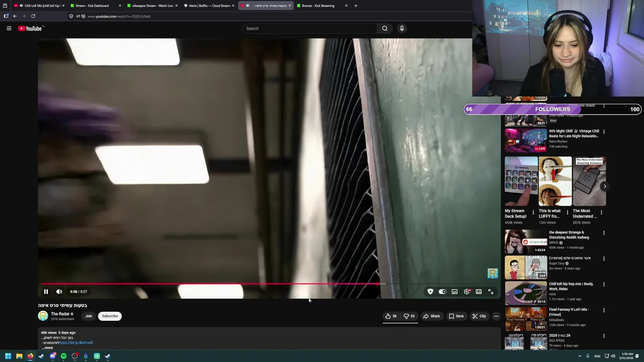Open Discord from the taskbar
The image size is (644, 362).
click(x=52, y=356)
